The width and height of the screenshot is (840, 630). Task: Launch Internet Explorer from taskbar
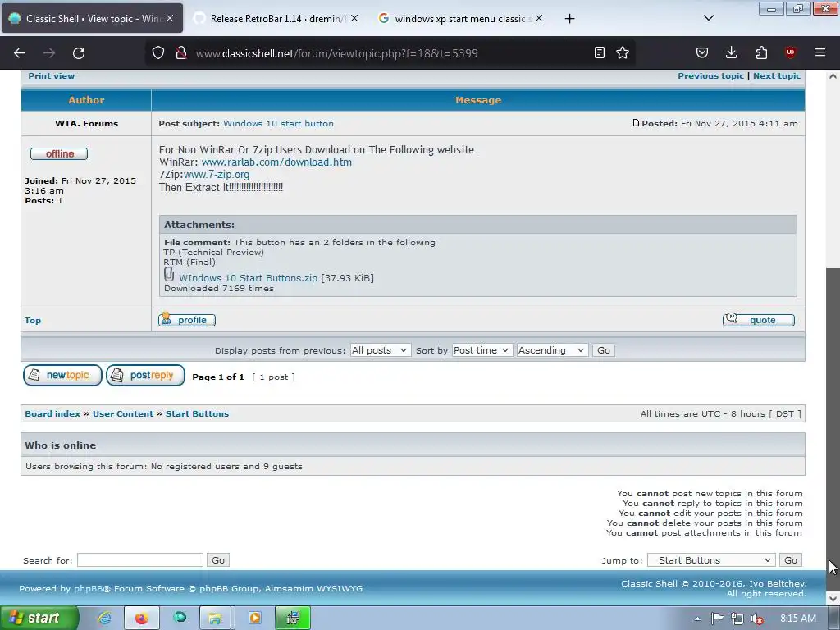104,619
